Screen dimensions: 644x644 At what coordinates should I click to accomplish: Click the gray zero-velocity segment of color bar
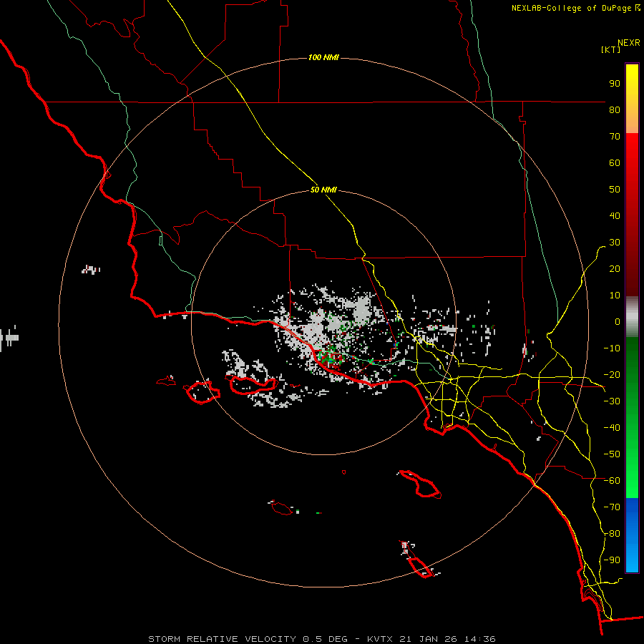coord(632,317)
